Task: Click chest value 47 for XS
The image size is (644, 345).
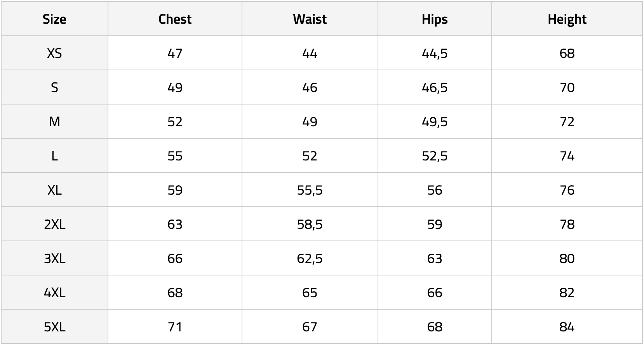Action: [x=175, y=53]
